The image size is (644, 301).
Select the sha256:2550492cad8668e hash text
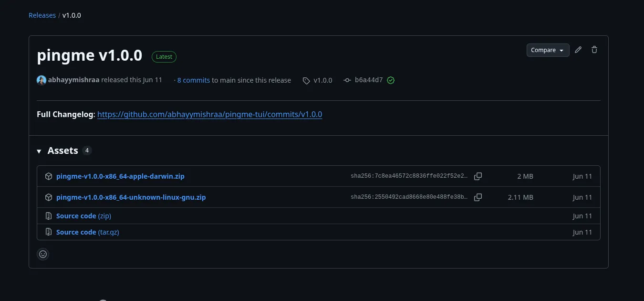[409, 197]
